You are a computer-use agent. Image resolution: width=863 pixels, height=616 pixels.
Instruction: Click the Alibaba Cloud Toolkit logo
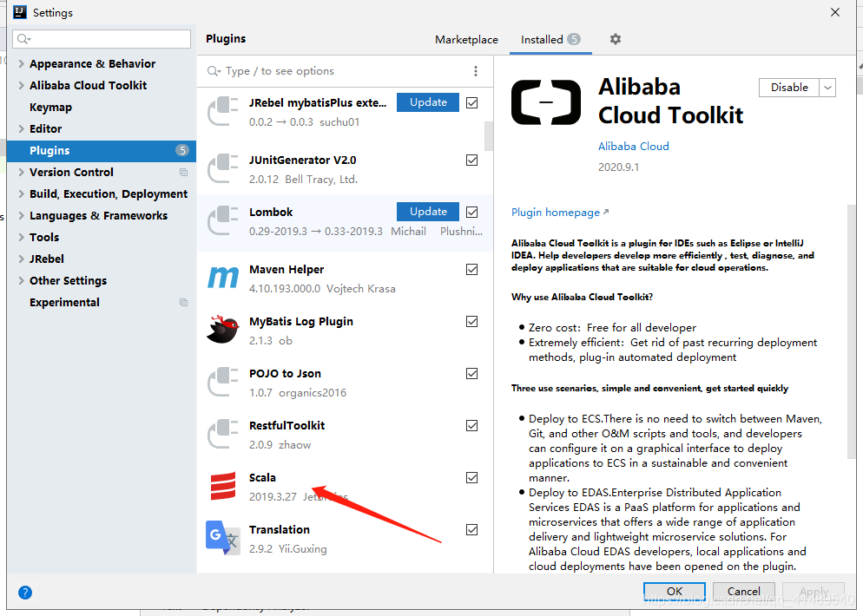click(x=546, y=102)
